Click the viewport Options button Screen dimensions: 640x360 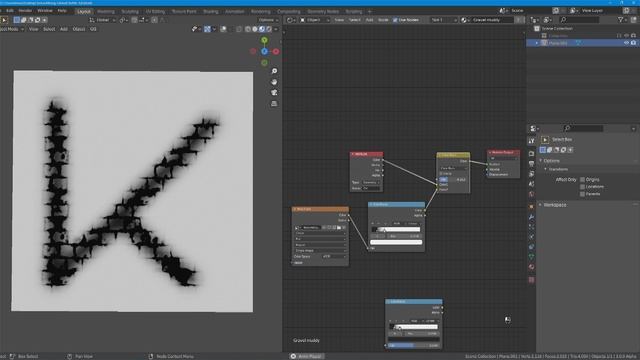coord(268,20)
